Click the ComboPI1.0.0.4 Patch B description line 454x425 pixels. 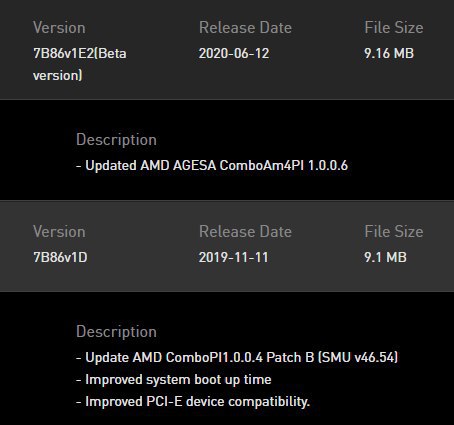(x=237, y=357)
